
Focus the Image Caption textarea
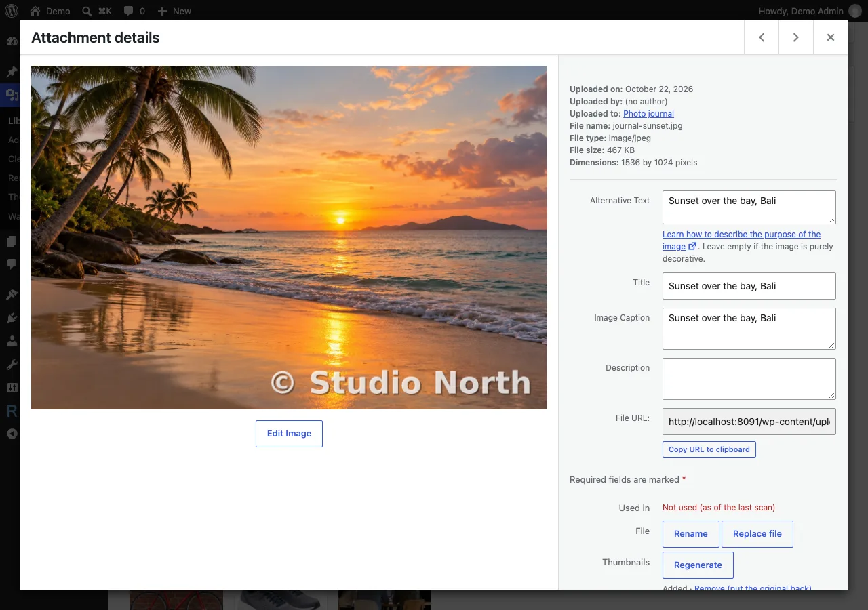coord(749,329)
